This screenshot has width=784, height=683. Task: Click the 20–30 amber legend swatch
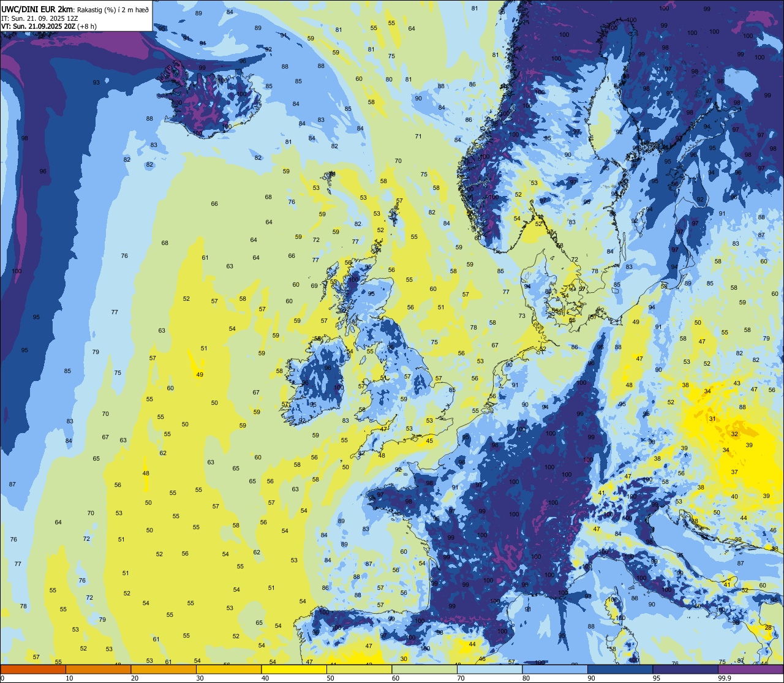(164, 669)
